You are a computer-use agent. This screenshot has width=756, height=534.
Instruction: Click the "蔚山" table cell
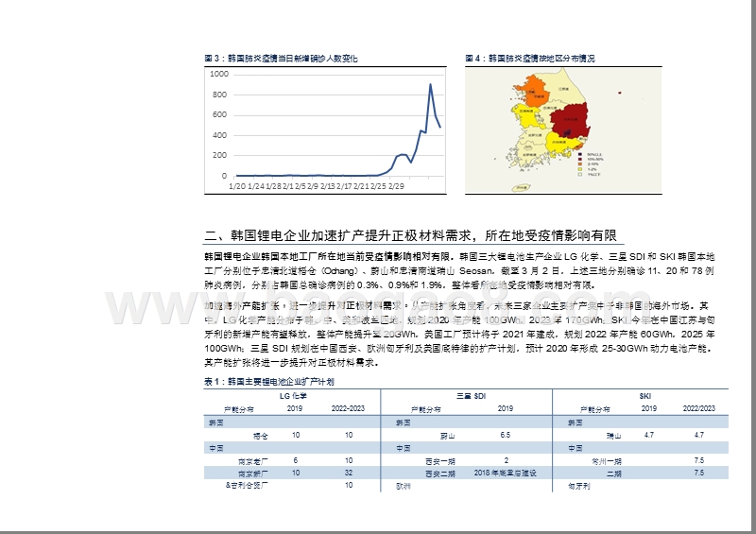447,436
